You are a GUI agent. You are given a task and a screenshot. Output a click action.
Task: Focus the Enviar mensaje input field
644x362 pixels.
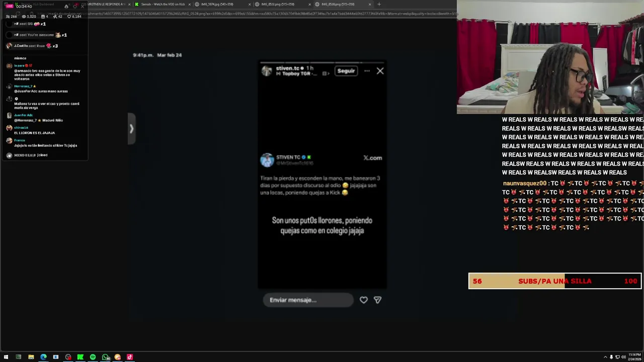308,300
